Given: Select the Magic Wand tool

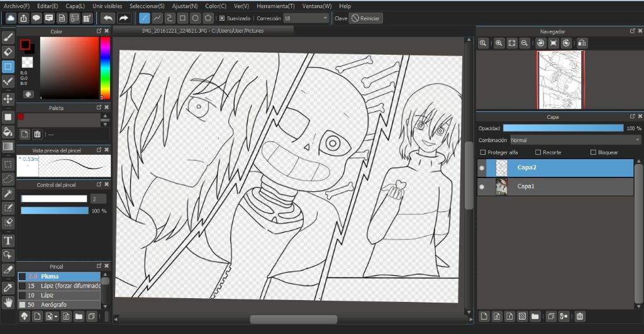Looking at the screenshot, I should tap(8, 194).
